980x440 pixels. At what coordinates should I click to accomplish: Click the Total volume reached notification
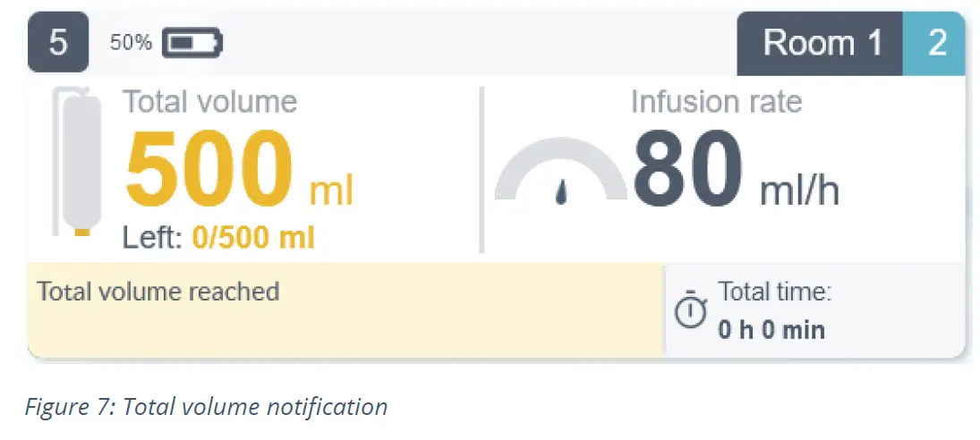click(x=158, y=292)
